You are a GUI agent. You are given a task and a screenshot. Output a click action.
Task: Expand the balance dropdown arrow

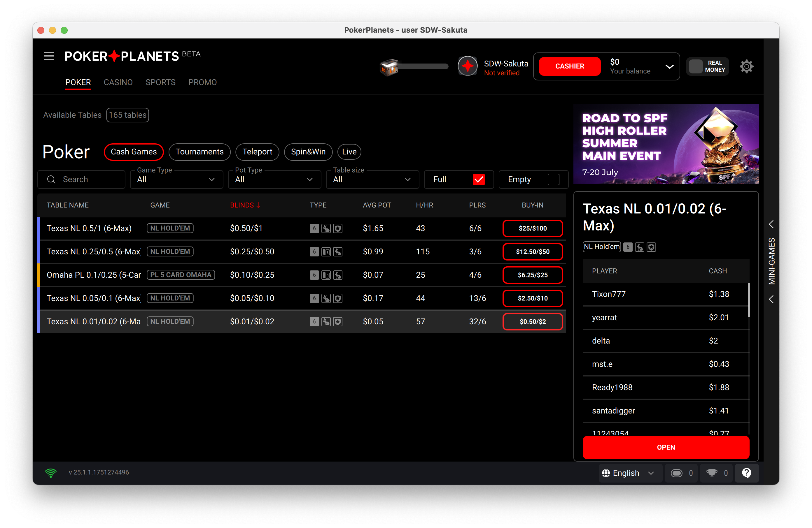(669, 66)
